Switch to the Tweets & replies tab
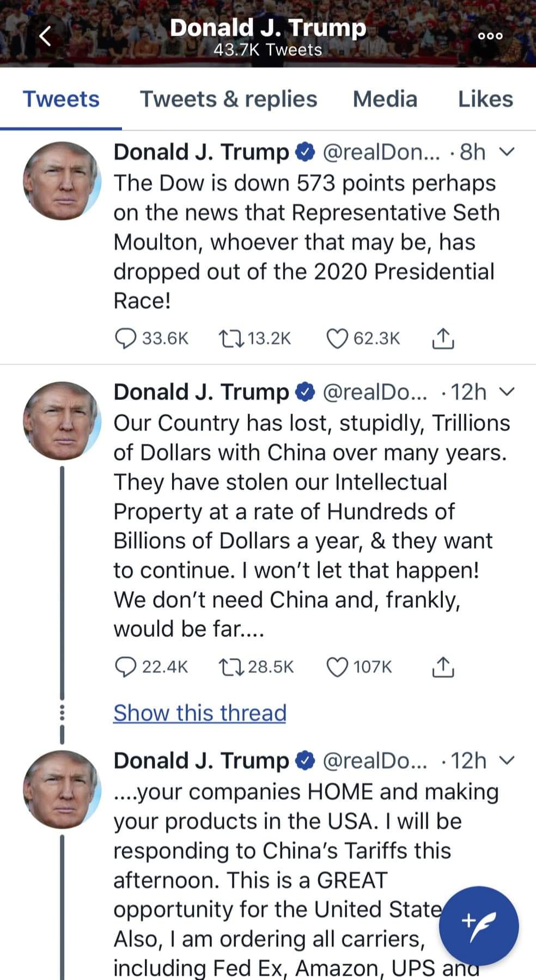Image resolution: width=536 pixels, height=980 pixels. click(x=228, y=99)
